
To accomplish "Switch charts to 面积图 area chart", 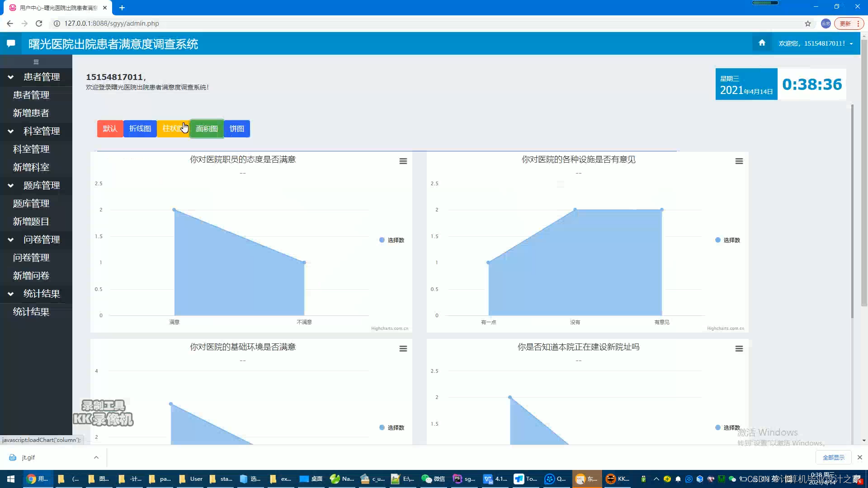I will [x=207, y=129].
